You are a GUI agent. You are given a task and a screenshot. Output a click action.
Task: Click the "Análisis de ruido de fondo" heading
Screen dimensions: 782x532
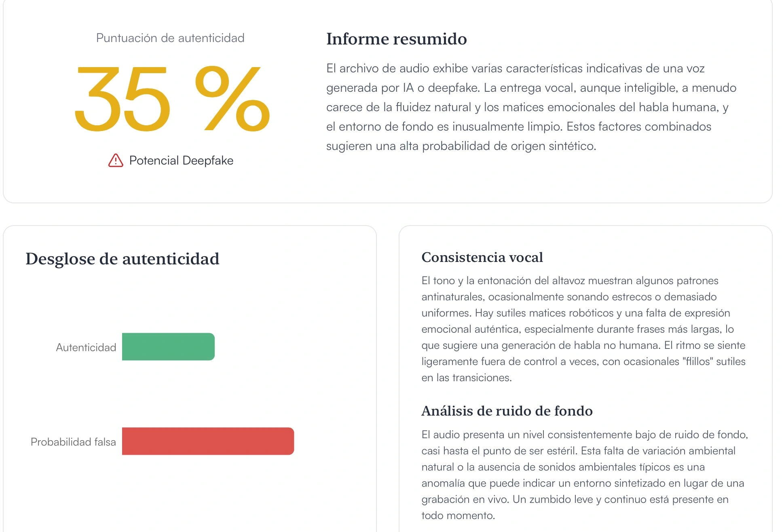pyautogui.click(x=507, y=411)
